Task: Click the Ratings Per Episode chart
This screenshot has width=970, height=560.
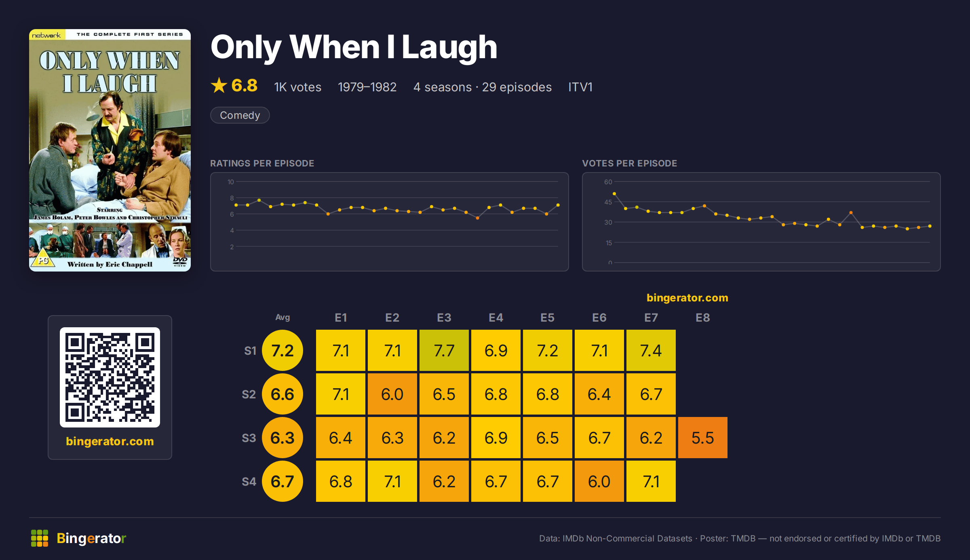Action: [x=390, y=222]
